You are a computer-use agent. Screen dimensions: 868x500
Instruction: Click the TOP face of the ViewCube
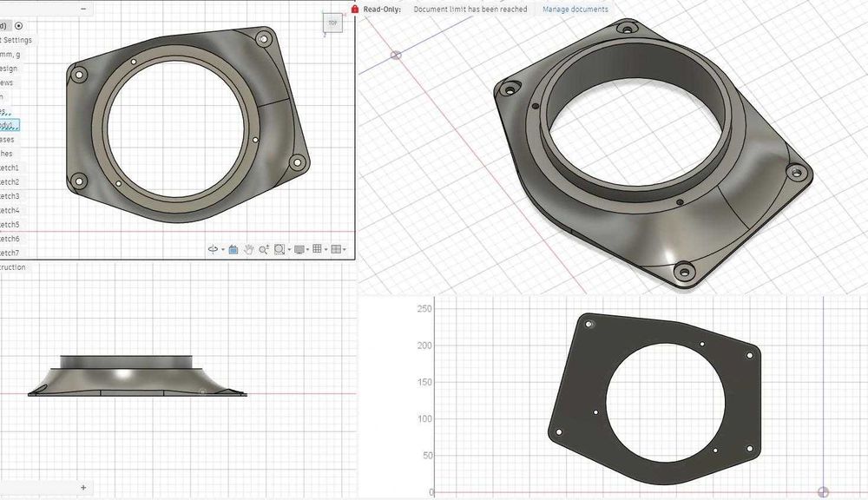click(x=332, y=23)
